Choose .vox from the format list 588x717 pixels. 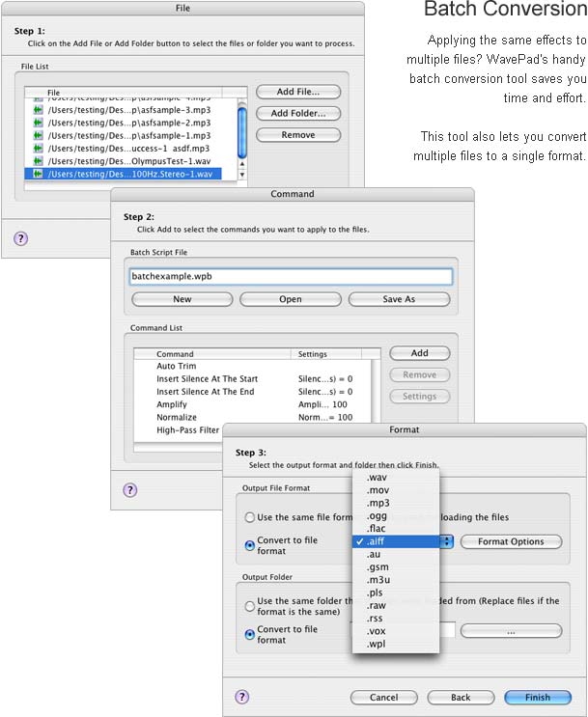click(396, 631)
